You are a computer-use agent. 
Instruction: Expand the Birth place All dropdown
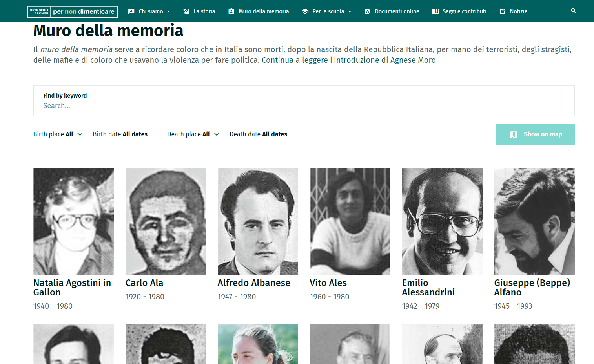[58, 134]
